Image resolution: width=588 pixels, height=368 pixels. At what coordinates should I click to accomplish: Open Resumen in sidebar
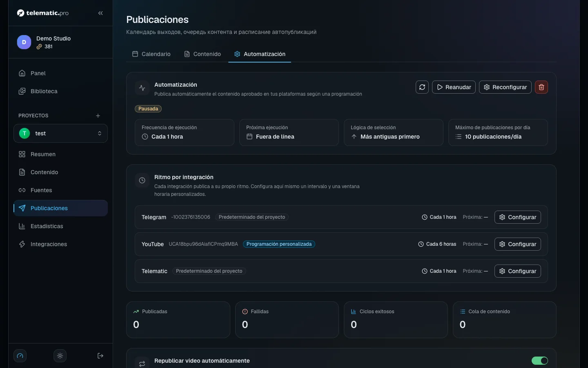click(x=60, y=154)
